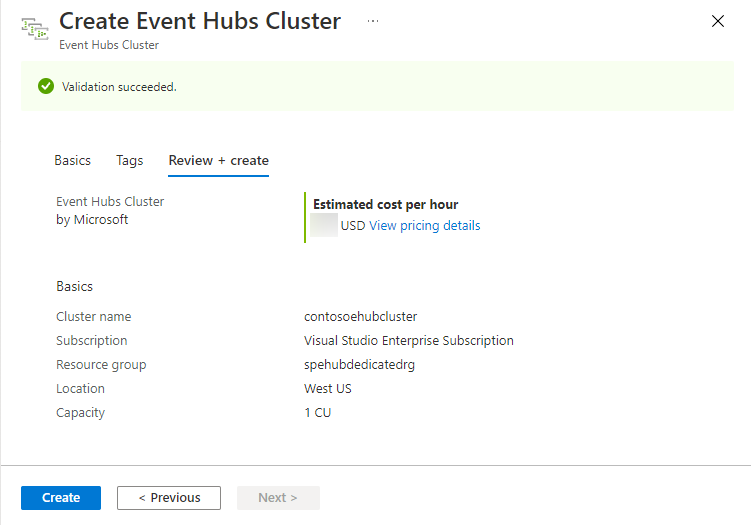The height and width of the screenshot is (525, 751).
Task: Click the cluster name value contosoehubcluster
Action: coord(360,317)
